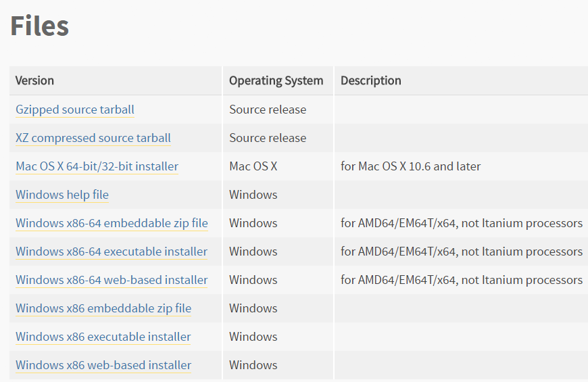
Task: Download the Windows help file
Action: [x=62, y=195]
